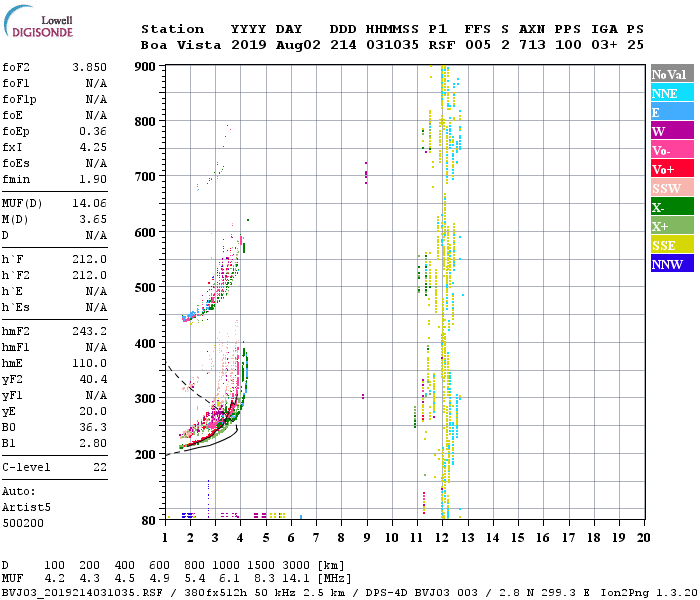Click the C-level value 22

pos(100,467)
